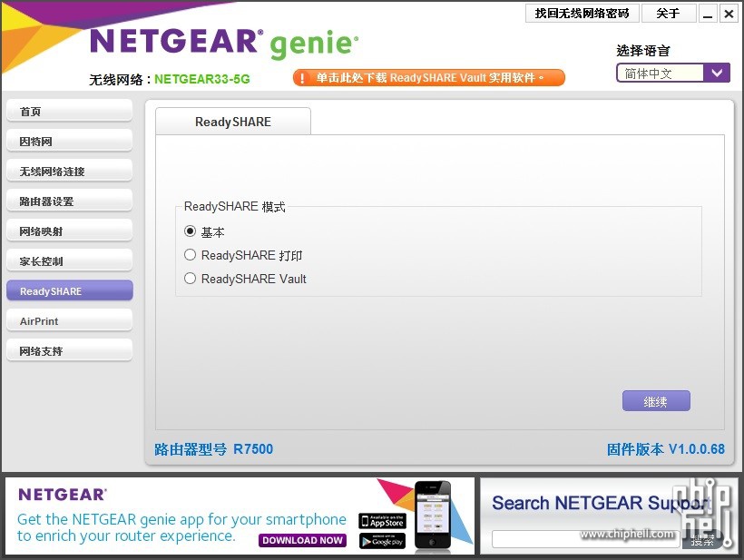Viewport: 744px width, 560px height.
Task: Open the AirPrint section
Action: 69,320
